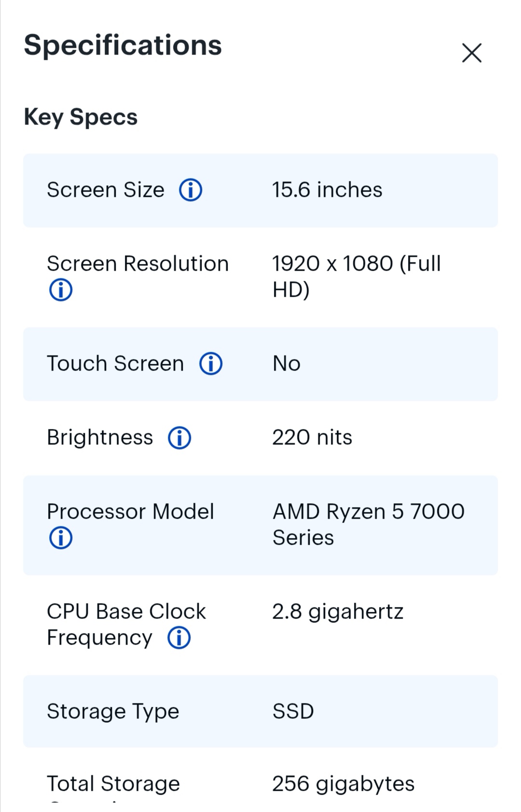Click the 220 nits brightness value
The height and width of the screenshot is (812, 521).
click(312, 438)
